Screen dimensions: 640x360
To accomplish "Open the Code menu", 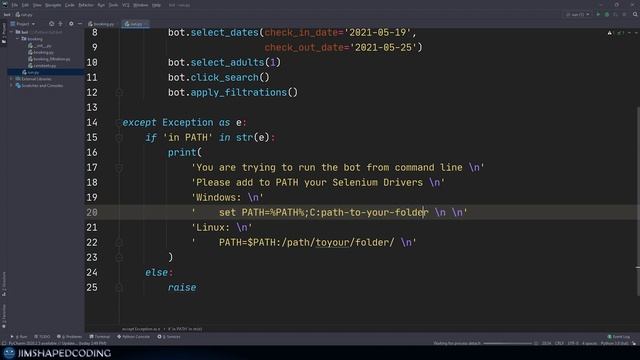I will [x=70, y=5].
